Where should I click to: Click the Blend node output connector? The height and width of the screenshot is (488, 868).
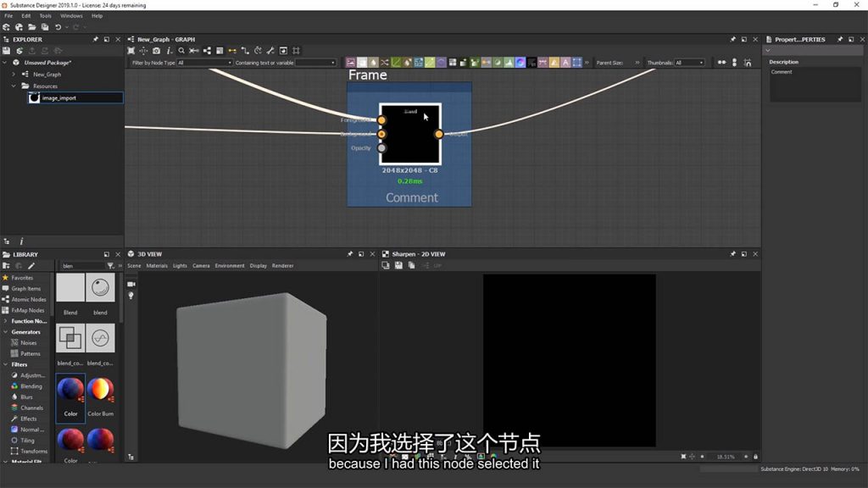click(x=439, y=134)
